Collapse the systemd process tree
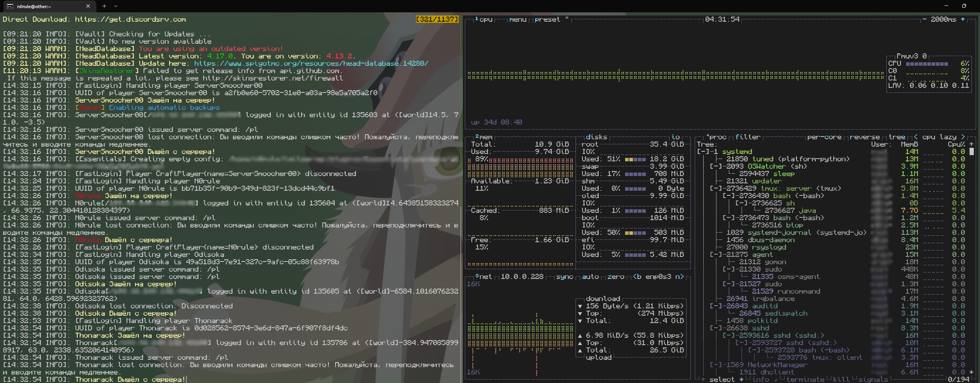This screenshot has width=980, height=383. coord(703,152)
